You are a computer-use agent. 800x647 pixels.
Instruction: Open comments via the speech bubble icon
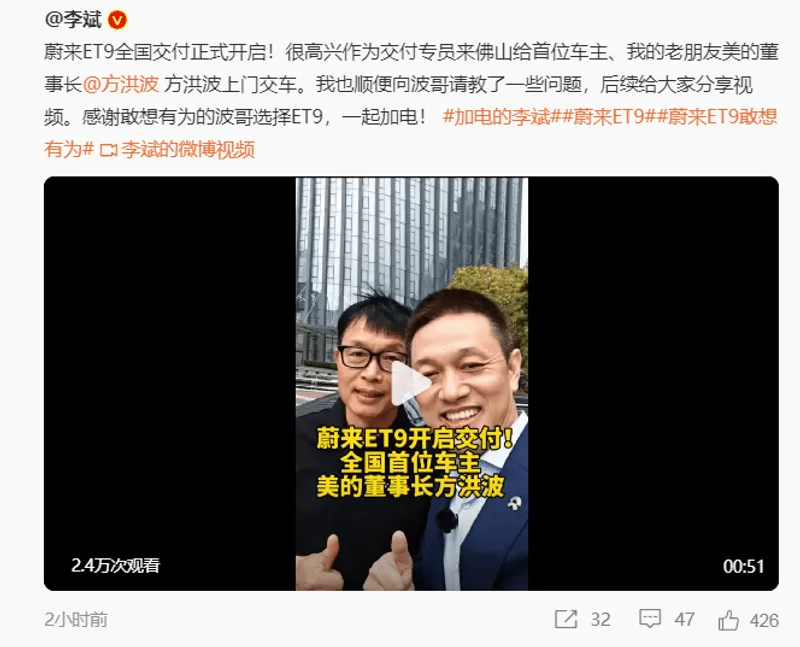point(650,618)
